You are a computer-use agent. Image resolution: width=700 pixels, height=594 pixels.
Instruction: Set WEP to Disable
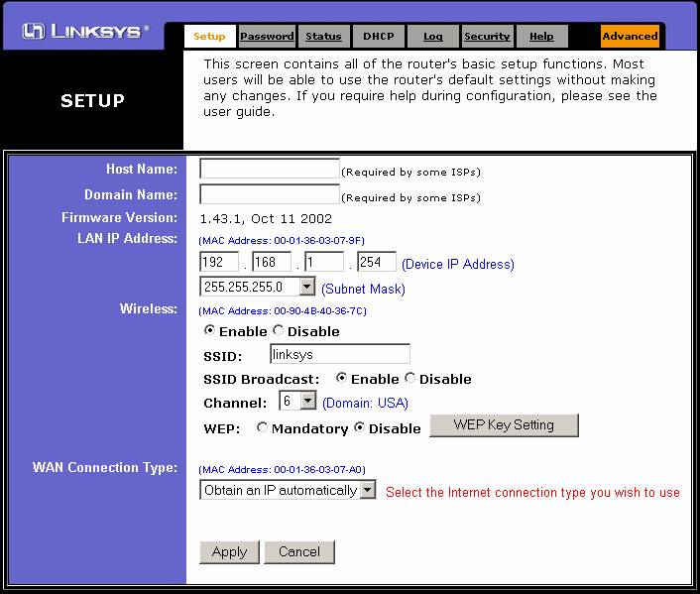click(x=359, y=427)
